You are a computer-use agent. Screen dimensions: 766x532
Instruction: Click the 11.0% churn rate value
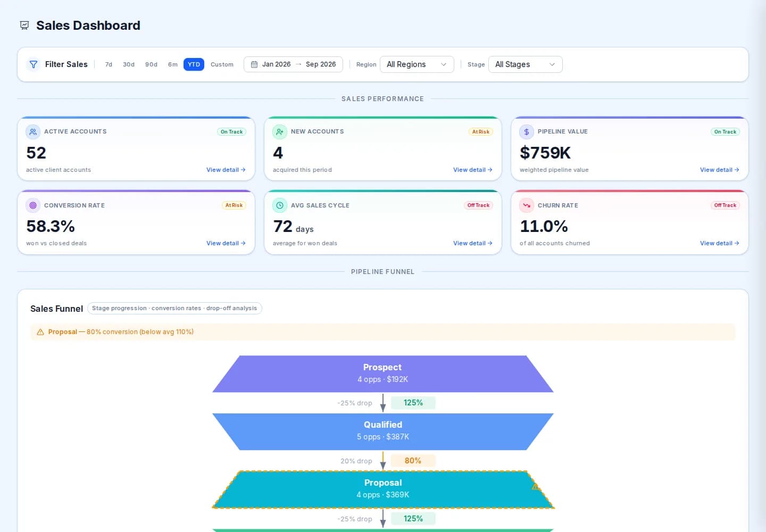coord(544,226)
